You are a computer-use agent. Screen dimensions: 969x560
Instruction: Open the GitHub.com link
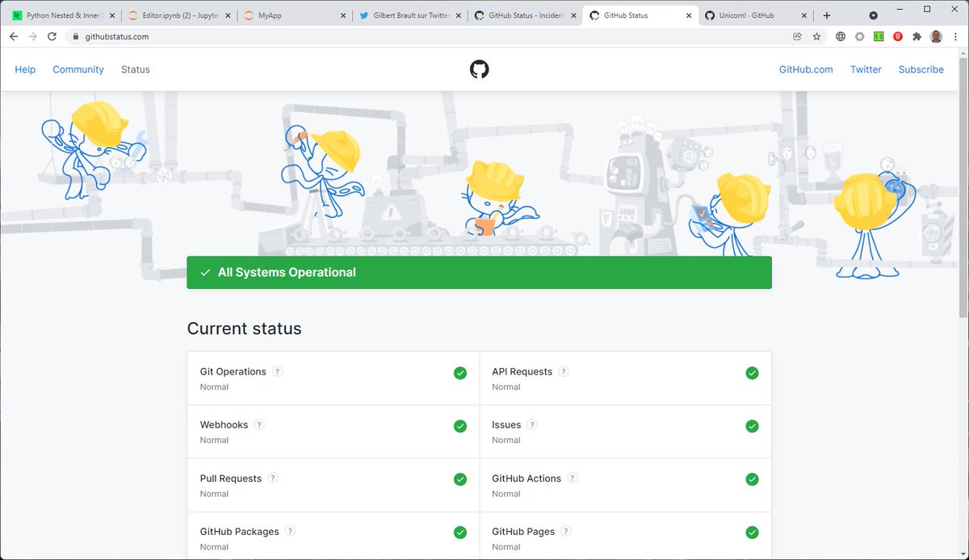pos(806,69)
